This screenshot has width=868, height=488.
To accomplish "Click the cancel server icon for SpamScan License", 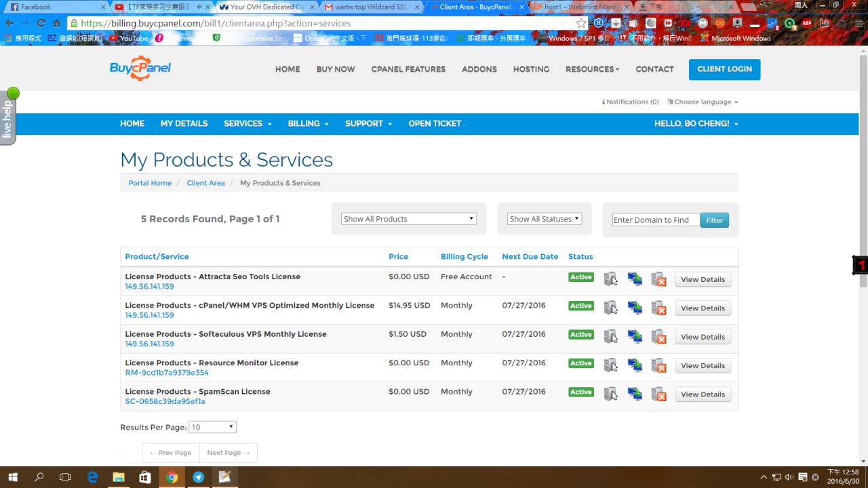I will 658,394.
